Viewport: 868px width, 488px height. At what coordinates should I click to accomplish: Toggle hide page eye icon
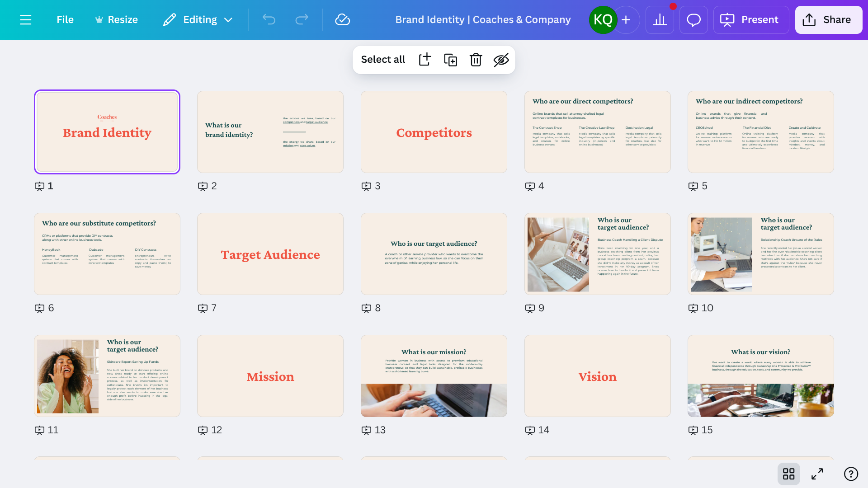pyautogui.click(x=501, y=60)
